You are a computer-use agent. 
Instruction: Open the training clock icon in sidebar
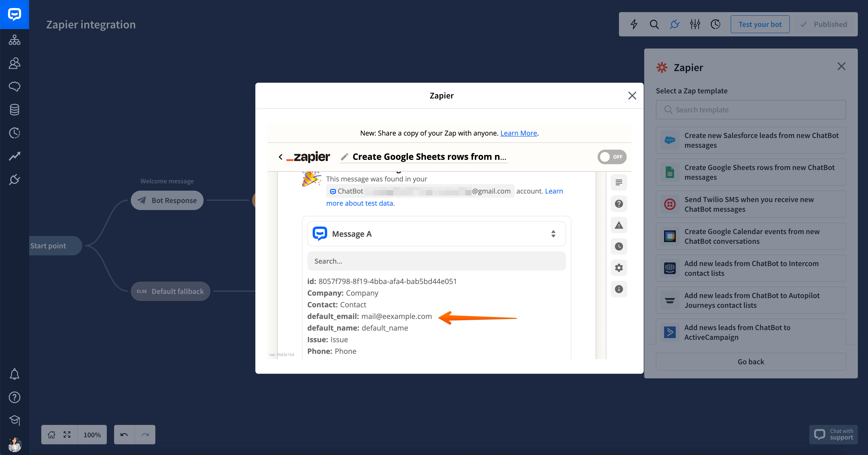[15, 133]
